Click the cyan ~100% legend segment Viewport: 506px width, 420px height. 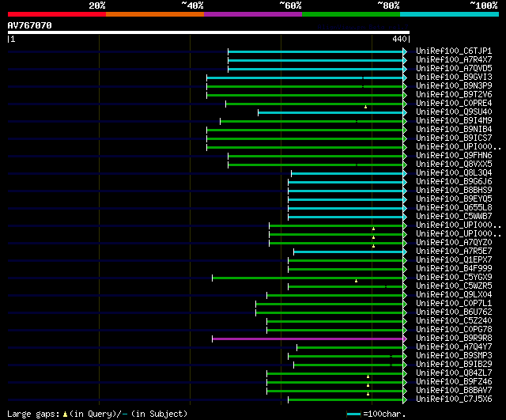(450, 14)
